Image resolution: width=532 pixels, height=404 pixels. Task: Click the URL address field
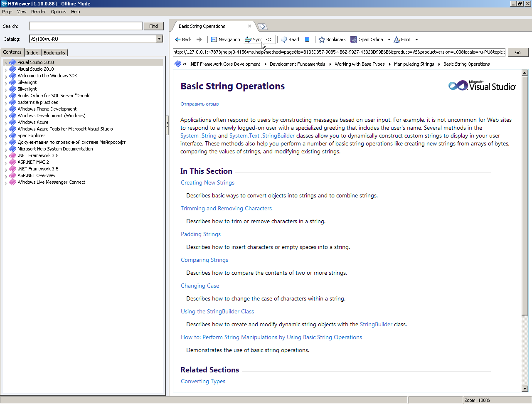(x=339, y=52)
